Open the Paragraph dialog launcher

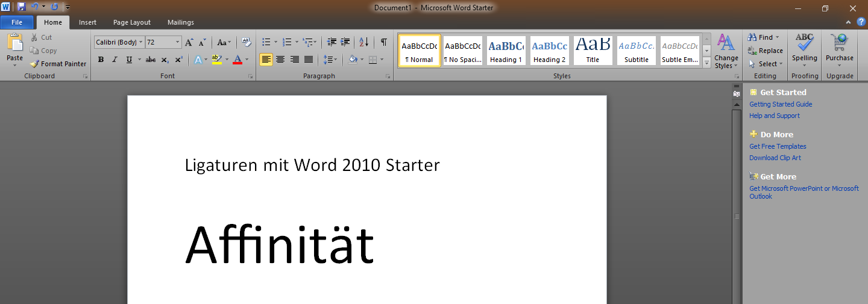pos(388,76)
